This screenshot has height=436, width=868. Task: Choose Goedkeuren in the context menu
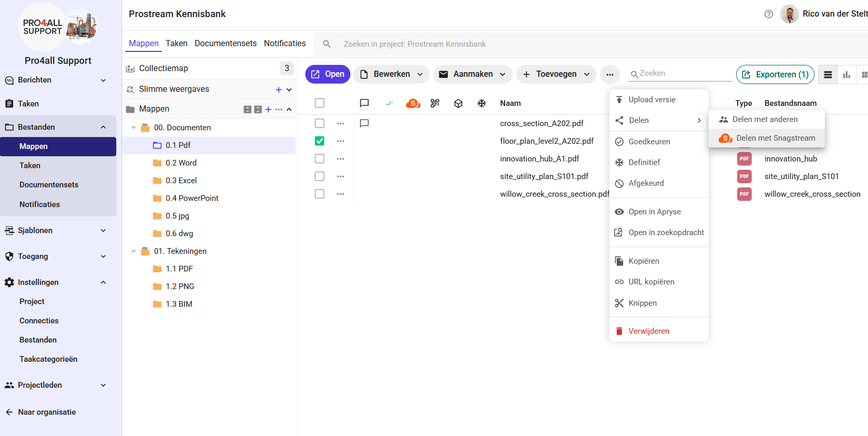coord(659,142)
